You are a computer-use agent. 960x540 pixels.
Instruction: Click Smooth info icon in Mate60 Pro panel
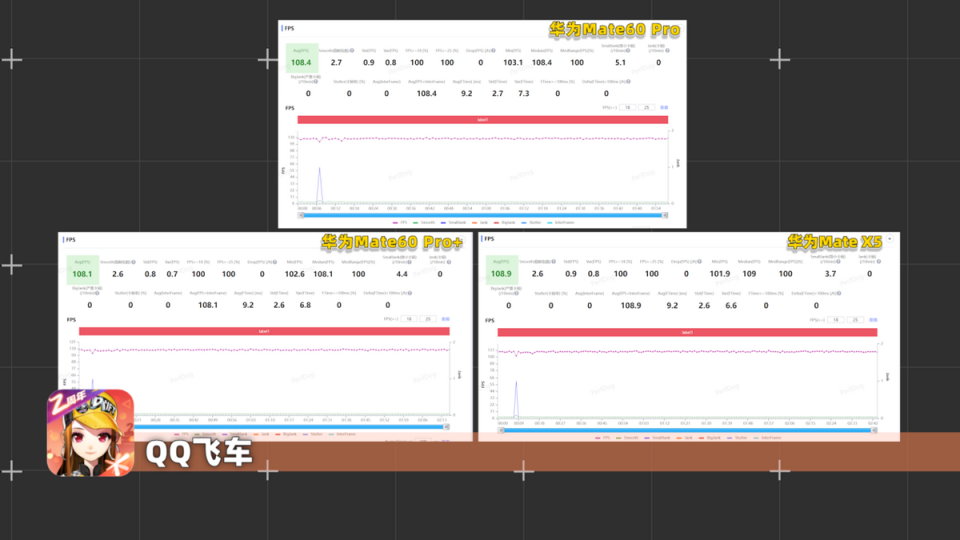point(352,51)
